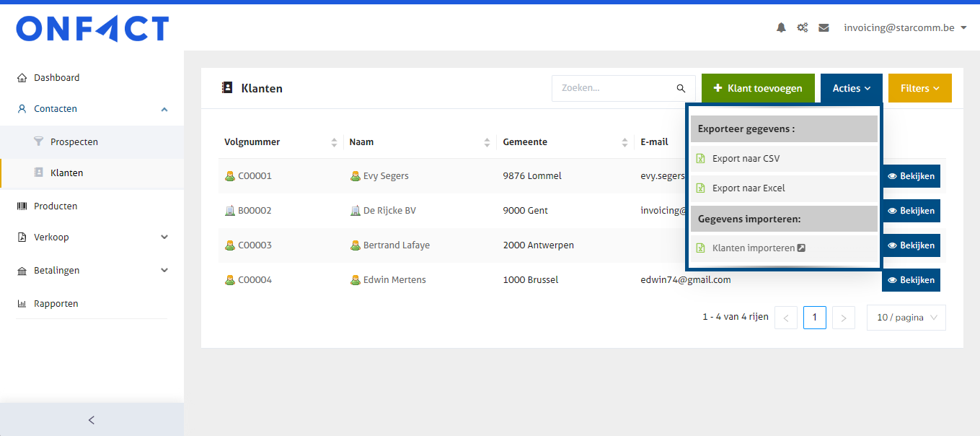
Task: Open settings via the gears icon
Action: tap(802, 27)
